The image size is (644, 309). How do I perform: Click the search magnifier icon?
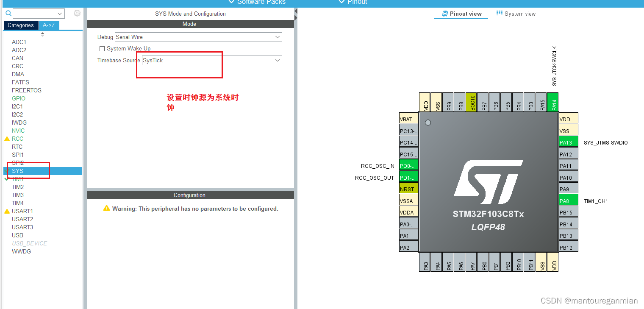coord(8,14)
